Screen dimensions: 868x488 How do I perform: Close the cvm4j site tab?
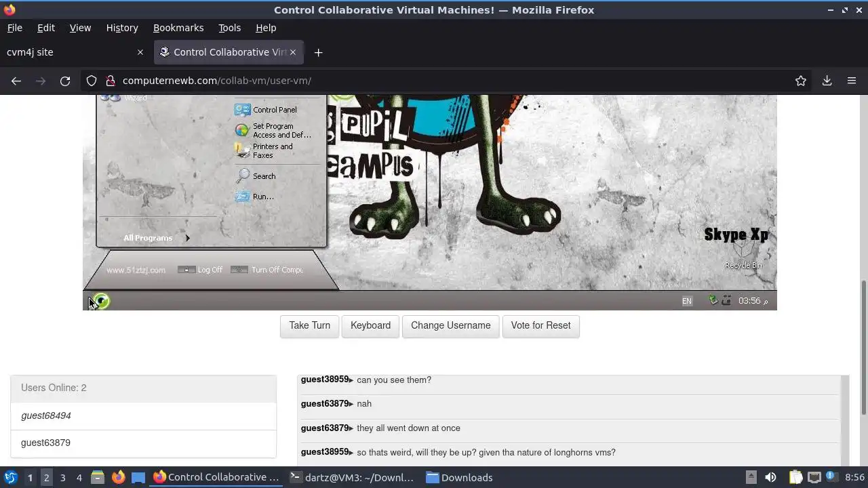point(140,52)
